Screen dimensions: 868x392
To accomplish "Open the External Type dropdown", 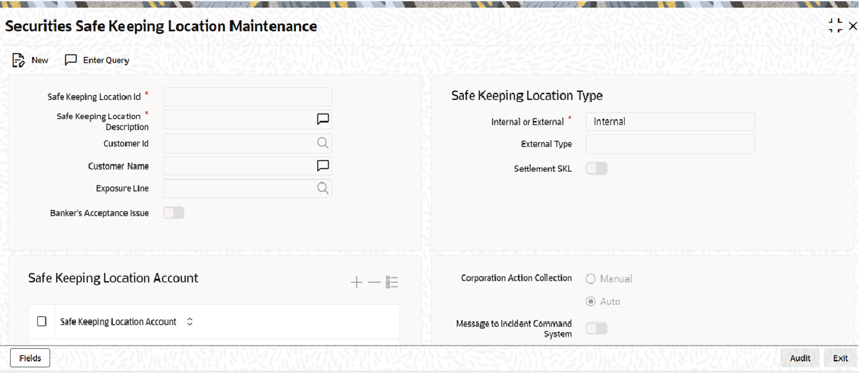I will [x=670, y=144].
